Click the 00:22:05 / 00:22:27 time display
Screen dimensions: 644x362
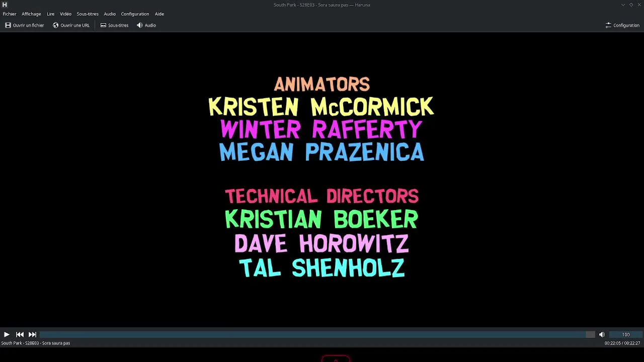[622, 343]
